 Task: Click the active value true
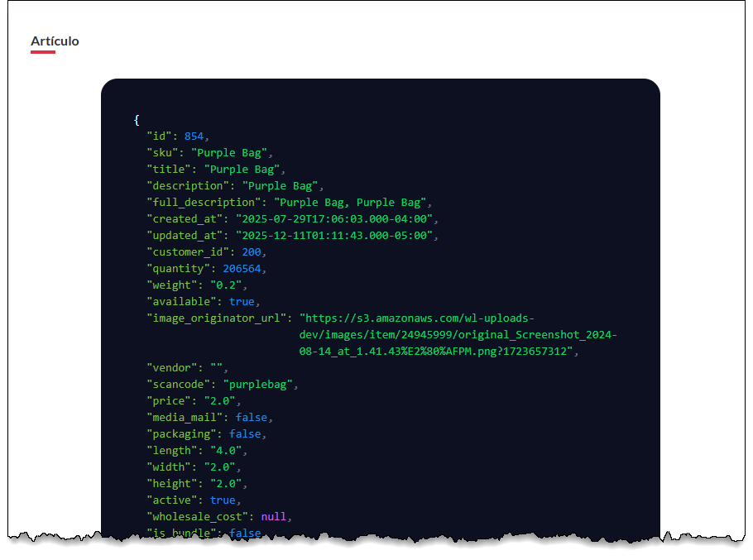(223, 500)
